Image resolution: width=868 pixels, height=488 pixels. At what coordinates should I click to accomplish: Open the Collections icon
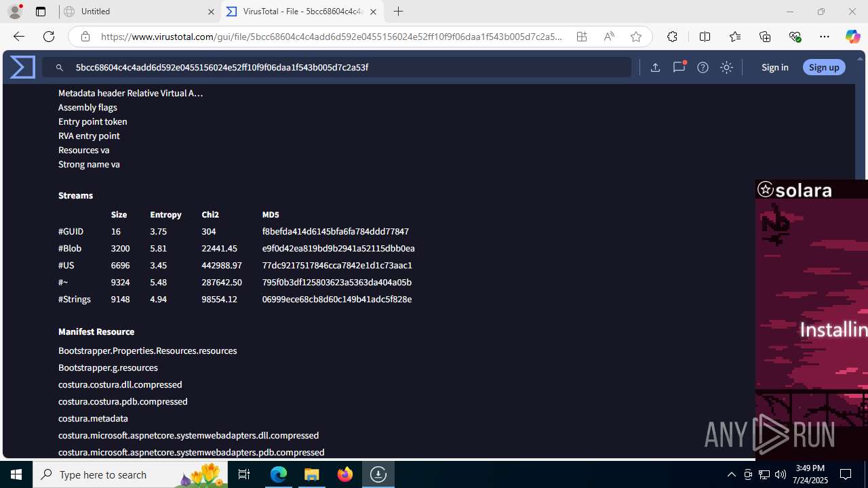tap(765, 37)
